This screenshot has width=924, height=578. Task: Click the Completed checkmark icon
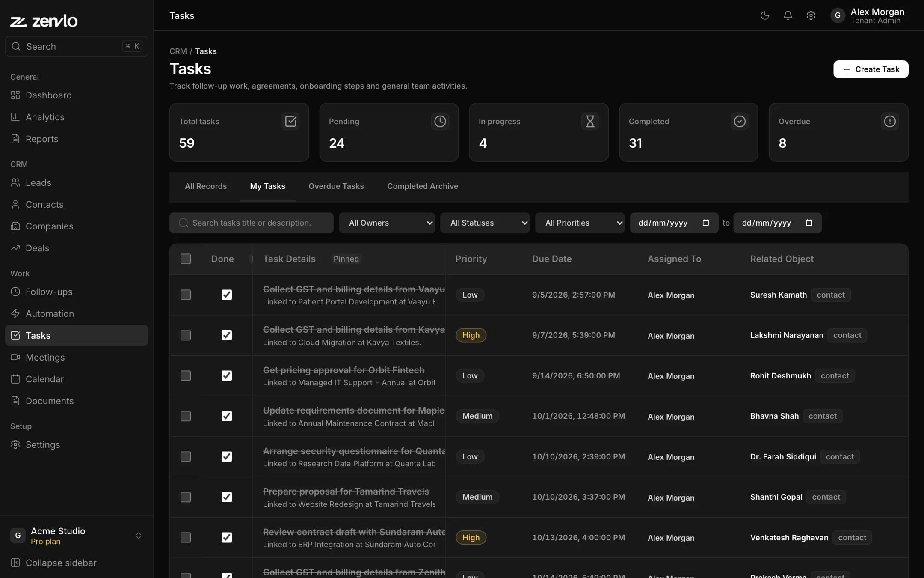(740, 121)
